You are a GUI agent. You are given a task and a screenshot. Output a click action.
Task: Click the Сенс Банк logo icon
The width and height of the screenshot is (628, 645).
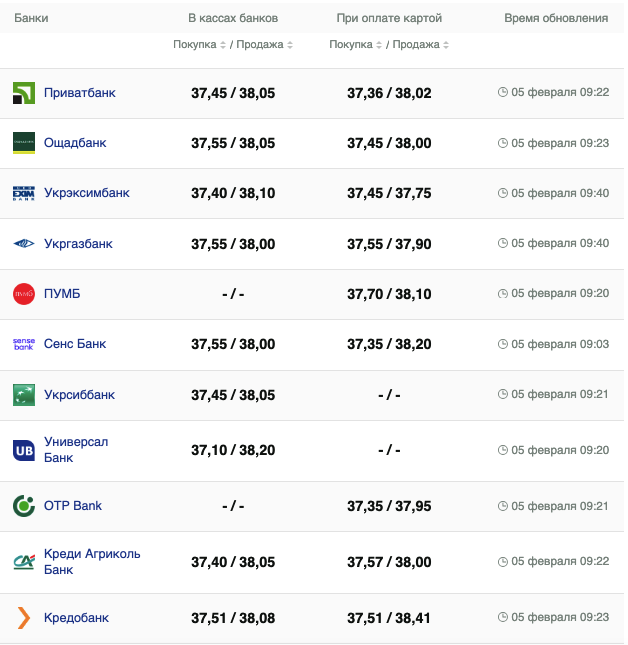point(24,344)
